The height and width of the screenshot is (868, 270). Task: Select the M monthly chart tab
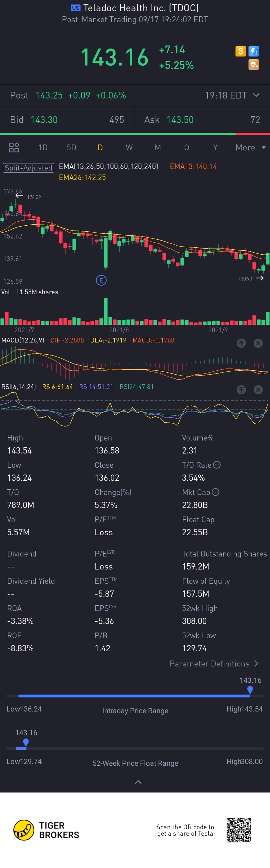coord(158,147)
